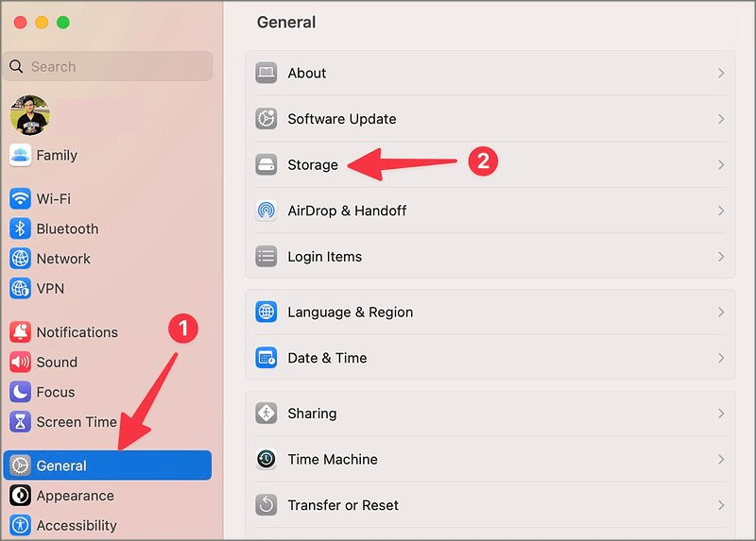756x541 pixels.
Task: Open the Appearance sidebar item
Action: 75,496
